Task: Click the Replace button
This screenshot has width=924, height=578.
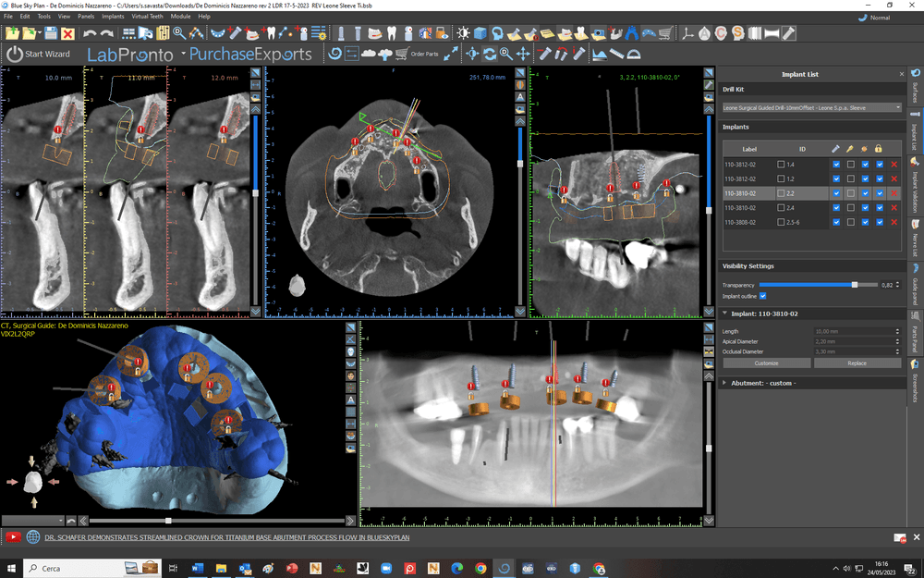Action: click(x=857, y=363)
